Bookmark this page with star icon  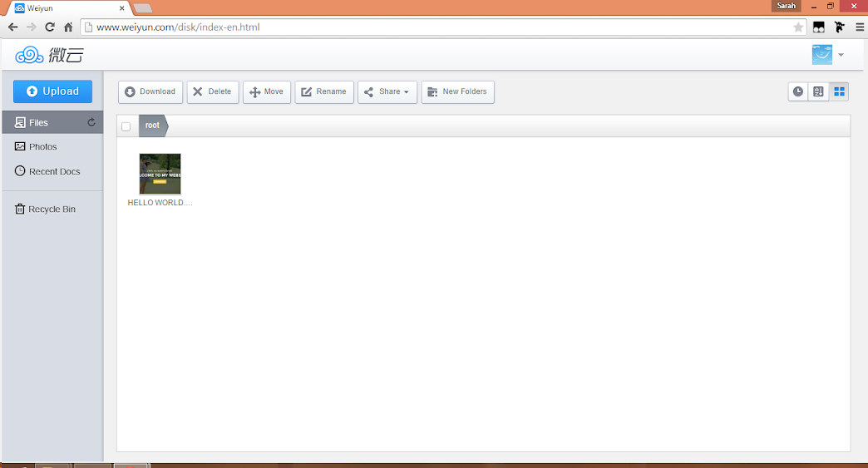point(797,27)
